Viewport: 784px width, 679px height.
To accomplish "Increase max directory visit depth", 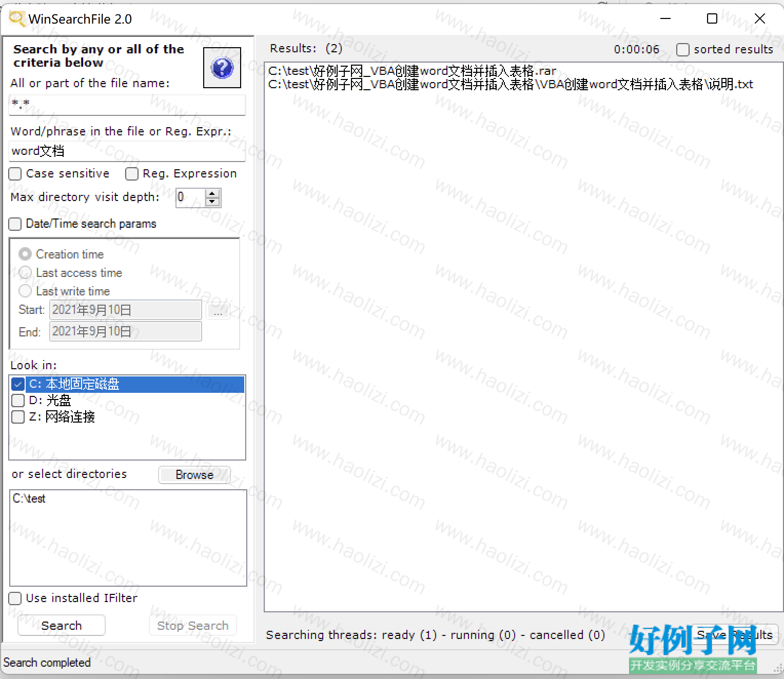I will pos(212,193).
